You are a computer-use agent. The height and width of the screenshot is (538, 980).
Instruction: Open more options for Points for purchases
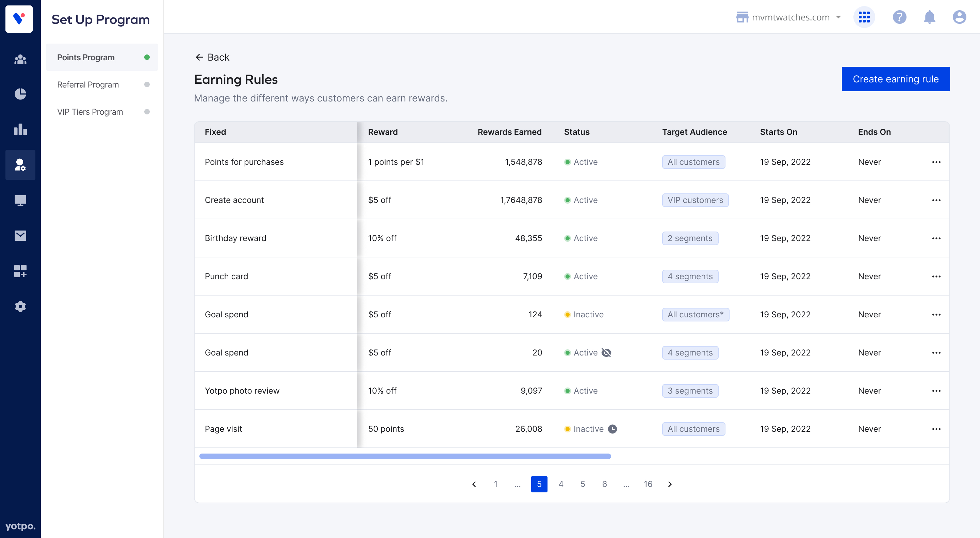click(x=936, y=162)
